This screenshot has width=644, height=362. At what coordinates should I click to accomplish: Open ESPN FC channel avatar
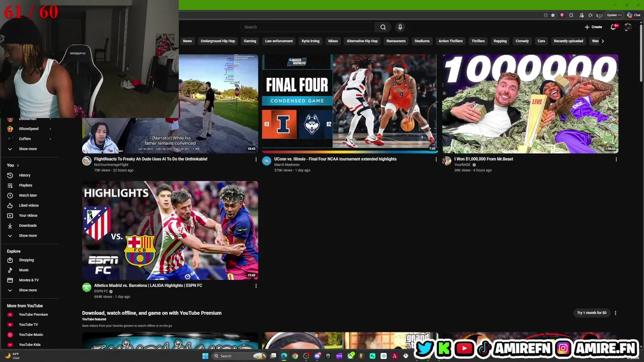click(87, 287)
